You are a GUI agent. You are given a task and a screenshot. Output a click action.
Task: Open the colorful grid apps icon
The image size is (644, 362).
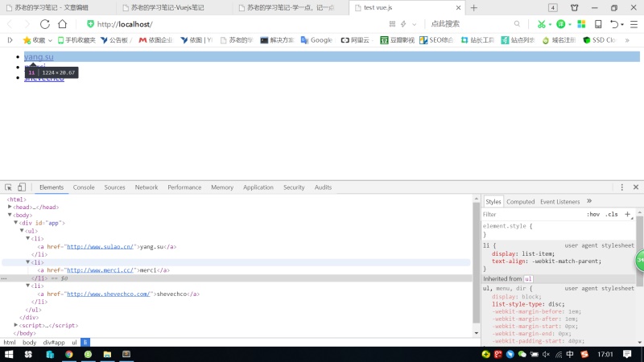581,24
